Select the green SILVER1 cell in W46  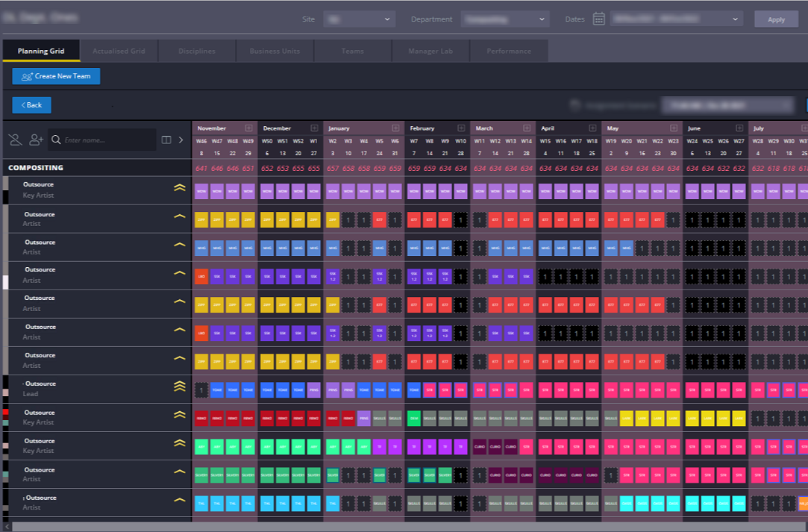(201, 475)
